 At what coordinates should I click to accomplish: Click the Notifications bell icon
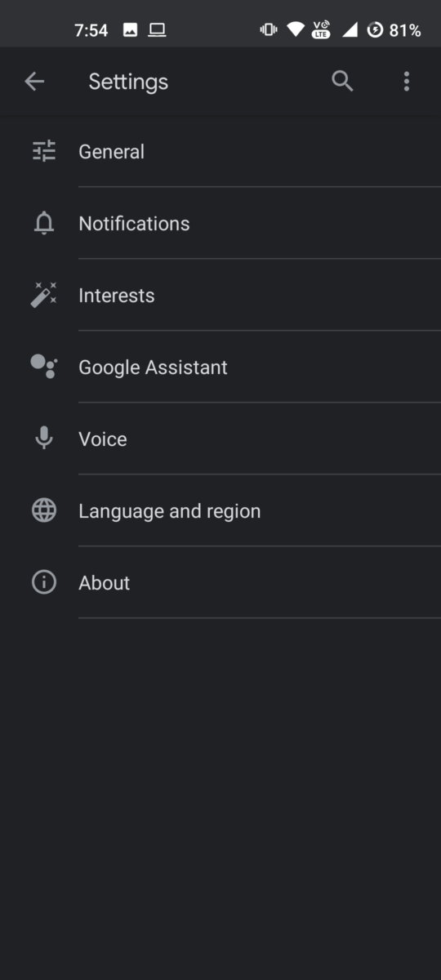(x=44, y=223)
